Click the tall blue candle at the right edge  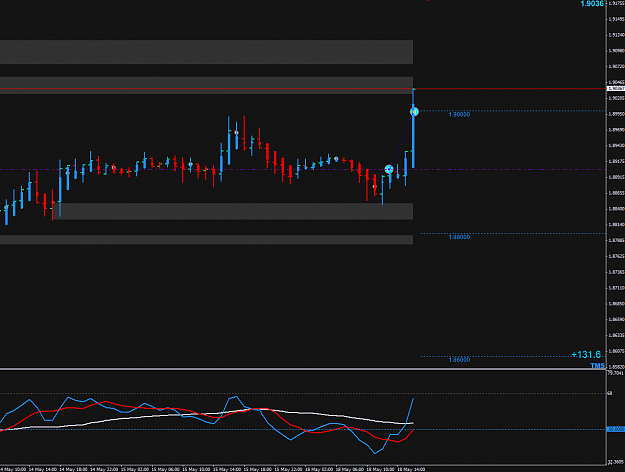point(413,136)
